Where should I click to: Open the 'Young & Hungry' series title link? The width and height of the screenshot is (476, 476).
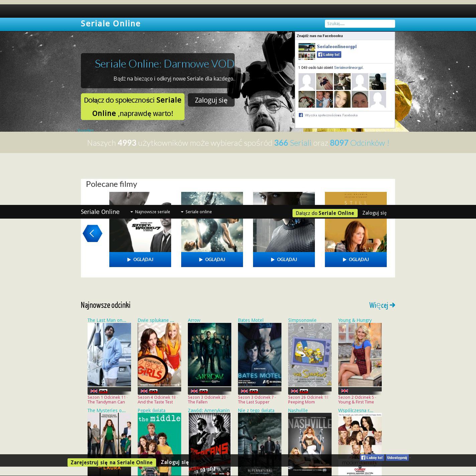pyautogui.click(x=355, y=320)
